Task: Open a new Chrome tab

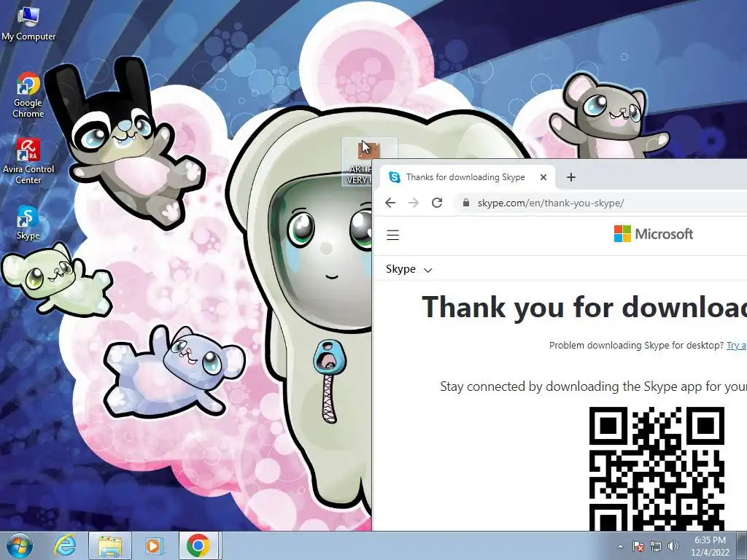Action: point(571,177)
